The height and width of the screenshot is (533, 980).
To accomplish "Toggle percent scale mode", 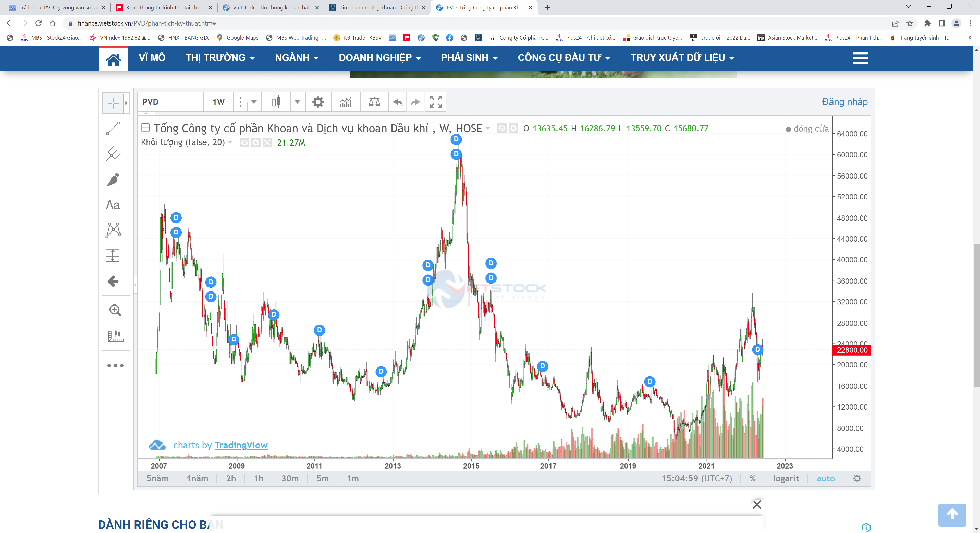I will click(x=752, y=478).
